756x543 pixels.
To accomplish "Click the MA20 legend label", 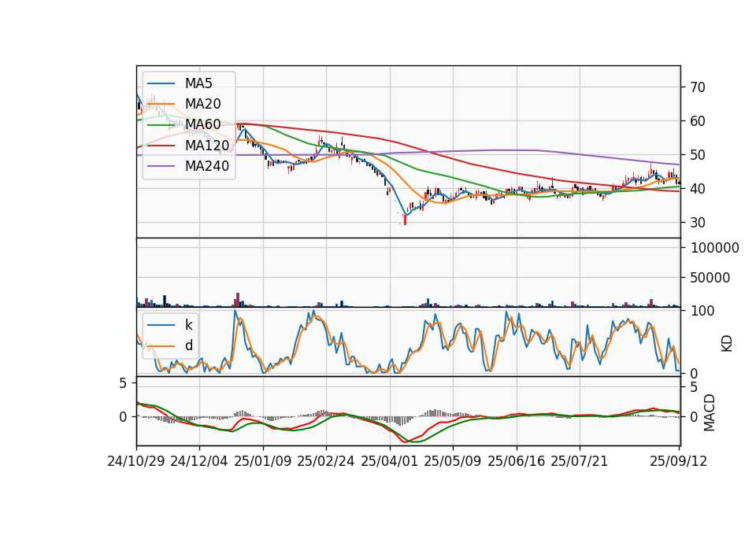I will pyautogui.click(x=202, y=104).
